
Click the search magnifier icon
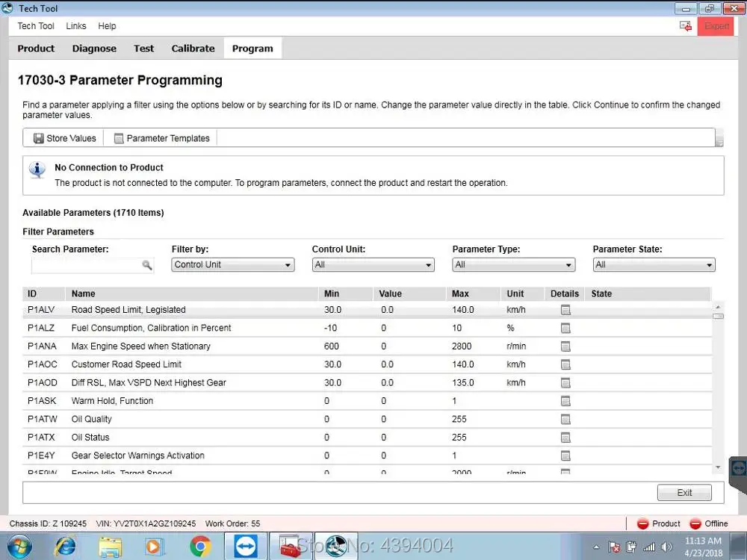tap(146, 265)
